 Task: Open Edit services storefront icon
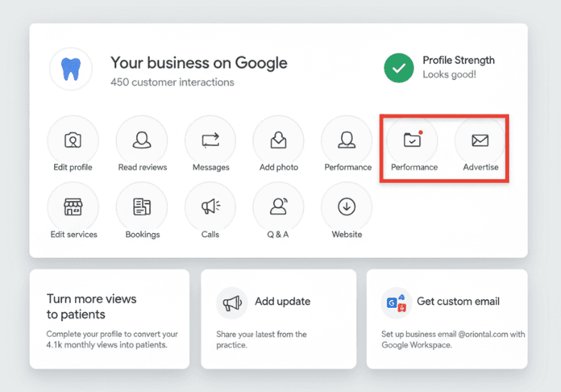[x=73, y=207]
